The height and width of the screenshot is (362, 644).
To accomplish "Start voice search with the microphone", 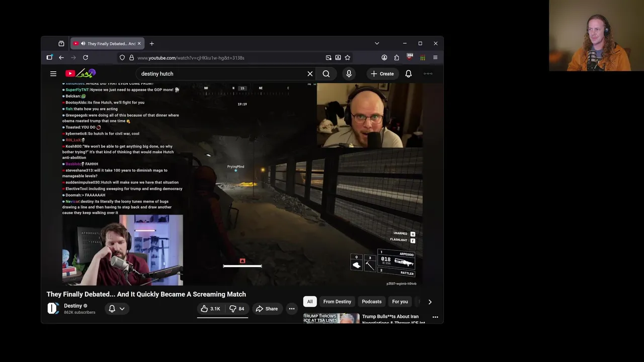I will pos(349,74).
